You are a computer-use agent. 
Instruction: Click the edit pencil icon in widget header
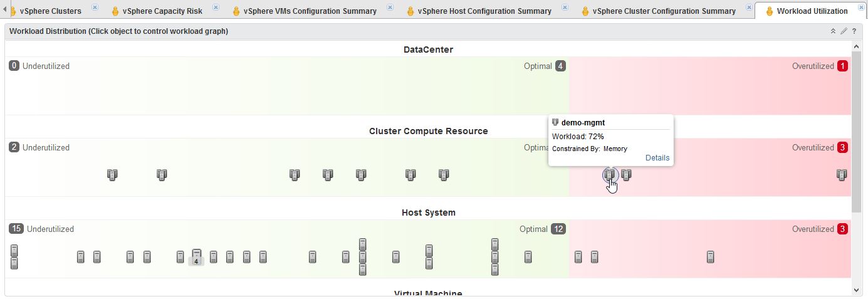844,31
